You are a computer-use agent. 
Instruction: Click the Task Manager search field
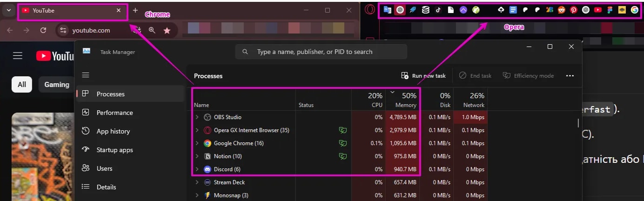[321, 52]
